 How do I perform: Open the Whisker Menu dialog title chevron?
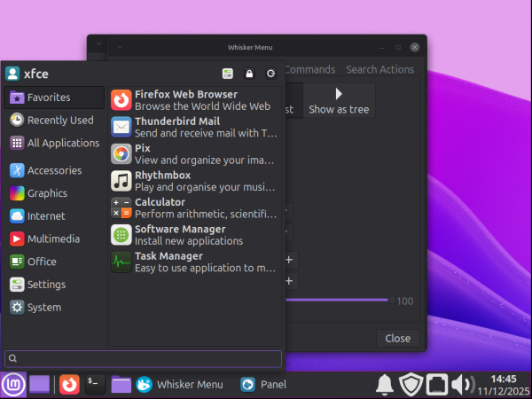pyautogui.click(x=120, y=47)
